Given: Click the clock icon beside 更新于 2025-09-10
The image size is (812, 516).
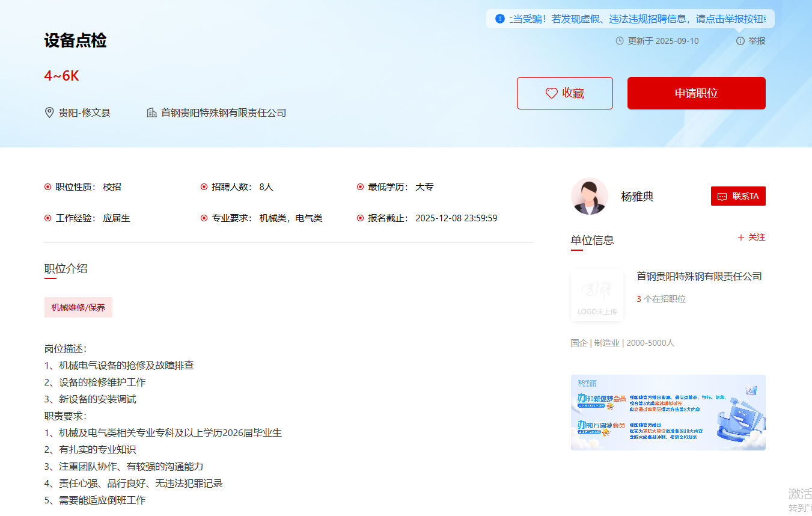Looking at the screenshot, I should 620,41.
